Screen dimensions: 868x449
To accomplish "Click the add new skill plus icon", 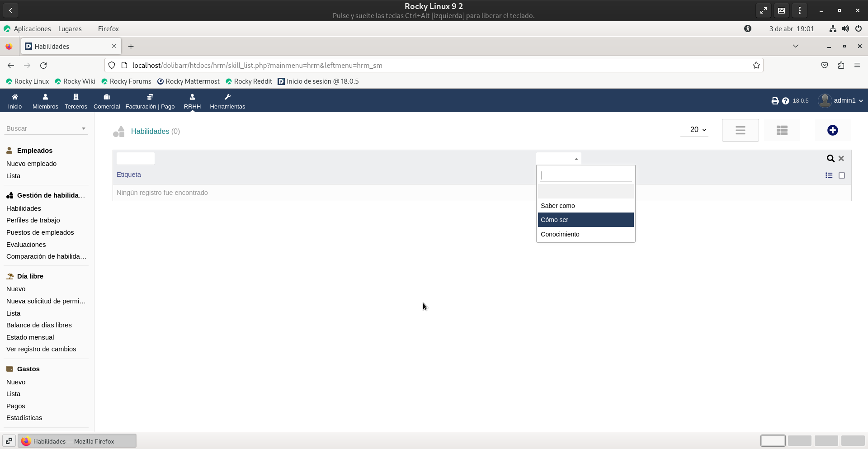I will [832, 130].
